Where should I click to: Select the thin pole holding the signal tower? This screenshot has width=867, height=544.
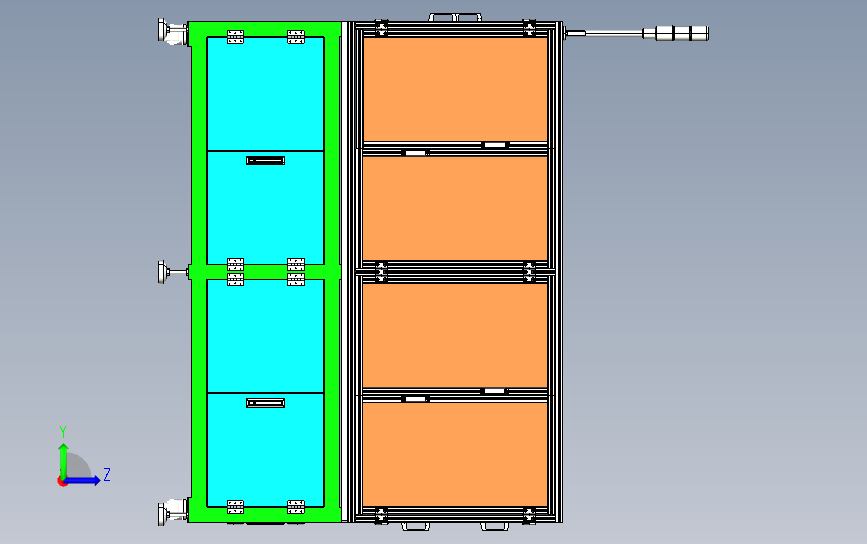[614, 33]
